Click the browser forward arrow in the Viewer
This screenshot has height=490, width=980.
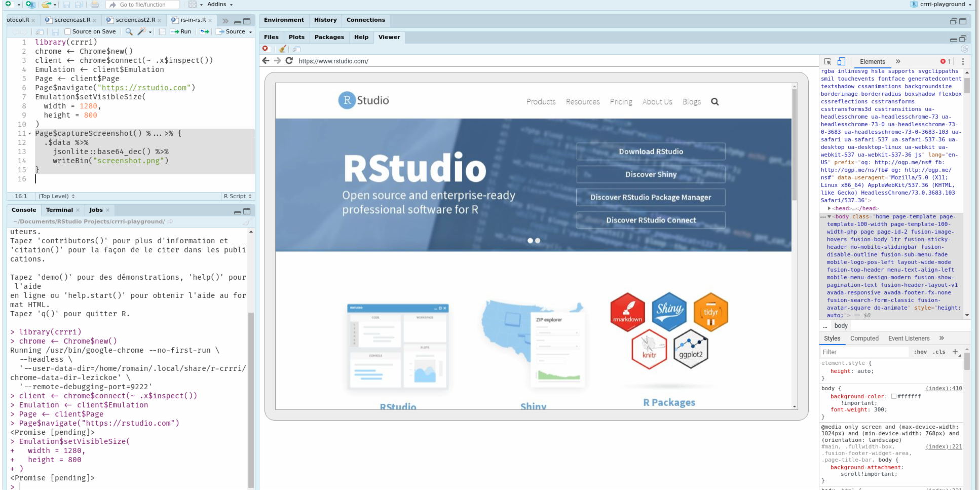coord(277,61)
